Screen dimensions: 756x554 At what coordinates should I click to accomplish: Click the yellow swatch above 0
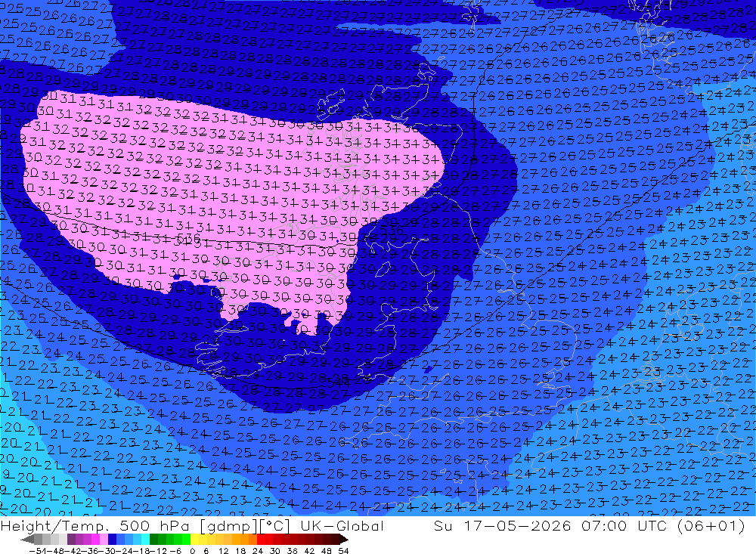click(x=195, y=540)
